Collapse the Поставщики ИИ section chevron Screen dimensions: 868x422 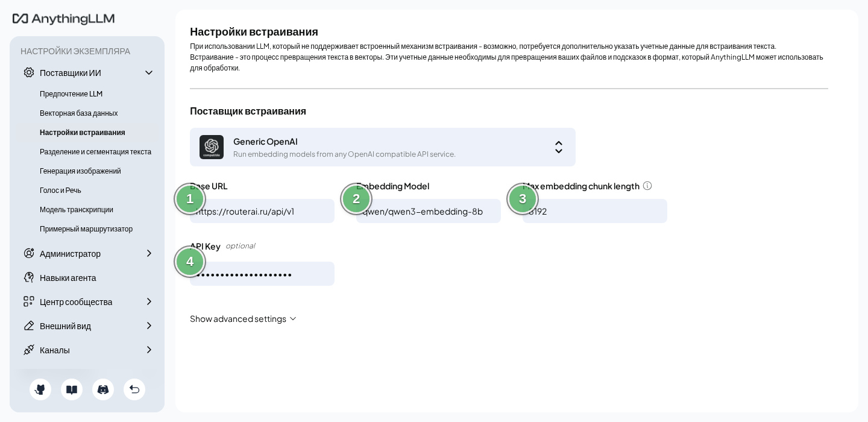149,72
